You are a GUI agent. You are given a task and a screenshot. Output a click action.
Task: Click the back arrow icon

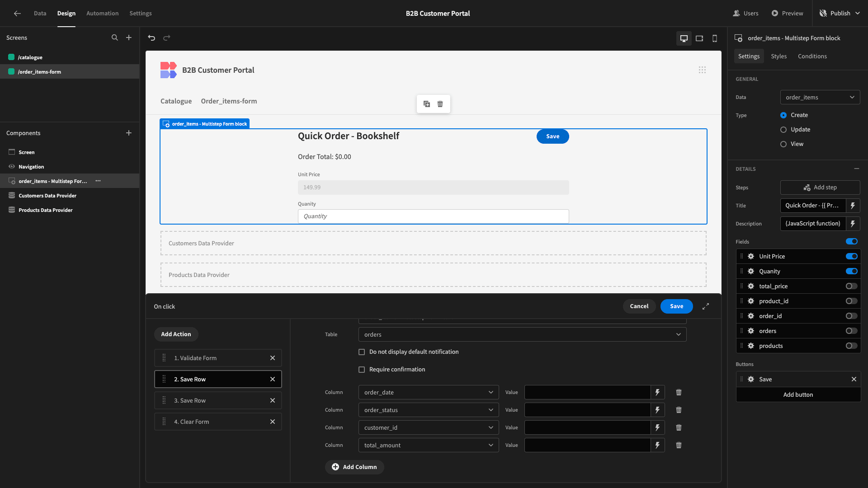tap(17, 14)
